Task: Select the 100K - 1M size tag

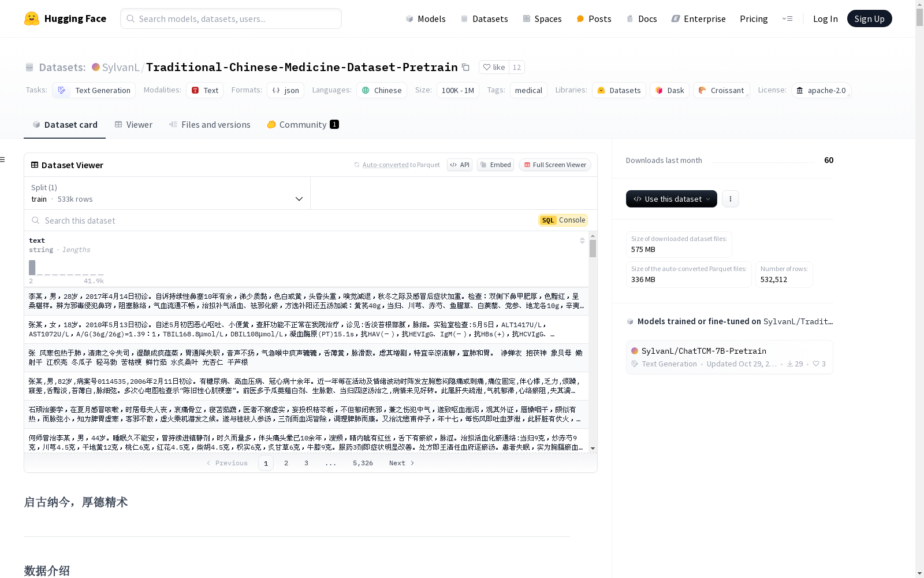Action: pos(458,90)
